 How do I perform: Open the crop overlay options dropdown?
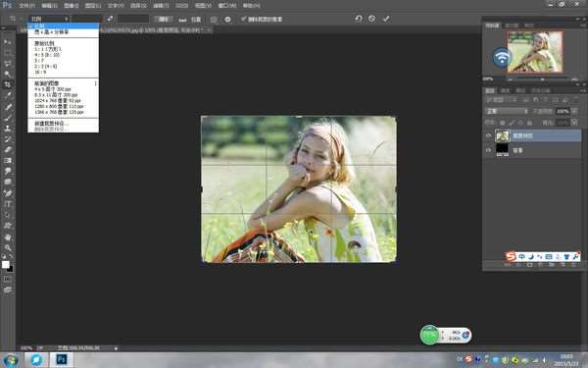tap(214, 20)
